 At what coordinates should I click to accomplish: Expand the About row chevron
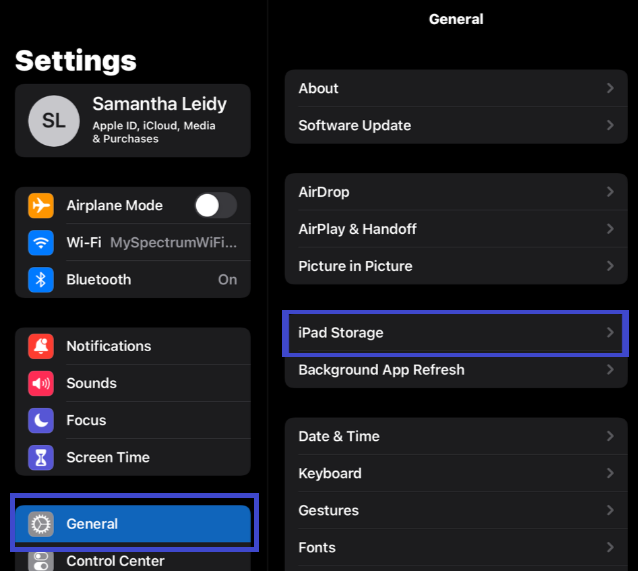click(x=610, y=88)
